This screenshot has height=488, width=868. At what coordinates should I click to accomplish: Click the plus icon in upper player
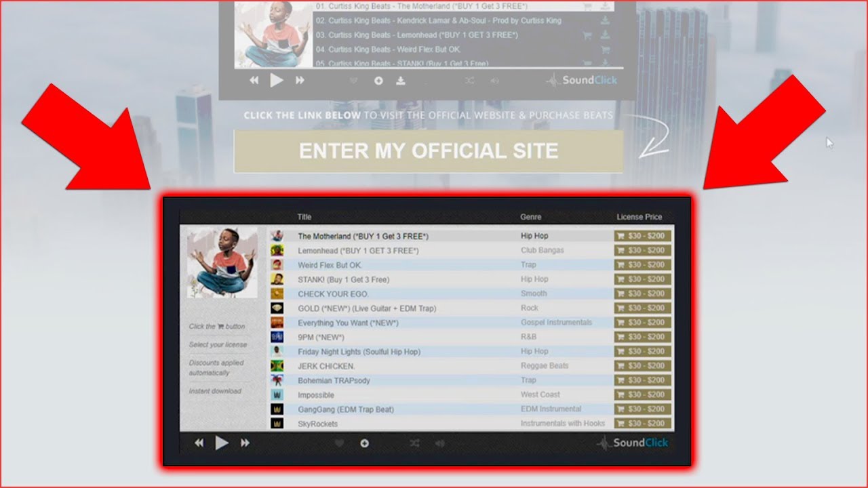point(378,81)
